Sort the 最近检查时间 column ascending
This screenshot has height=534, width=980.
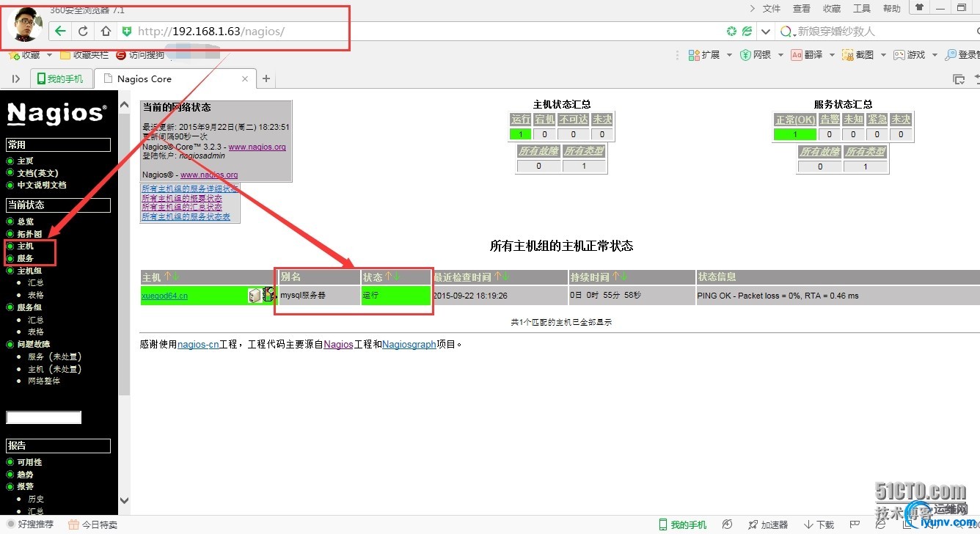click(x=497, y=277)
